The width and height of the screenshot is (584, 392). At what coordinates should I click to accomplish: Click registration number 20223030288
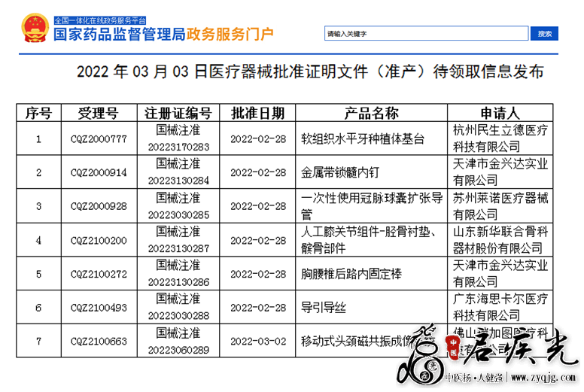tap(178, 316)
